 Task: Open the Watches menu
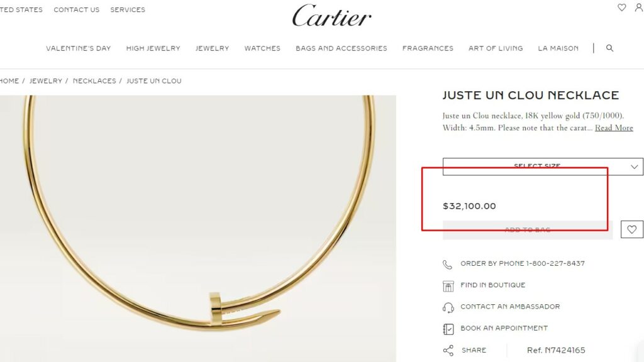[x=262, y=48]
